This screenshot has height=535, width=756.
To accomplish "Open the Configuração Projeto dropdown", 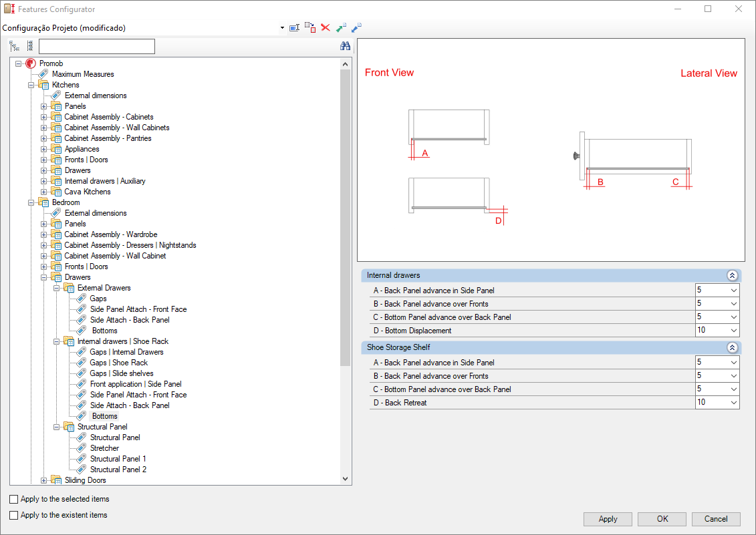I will 282,28.
